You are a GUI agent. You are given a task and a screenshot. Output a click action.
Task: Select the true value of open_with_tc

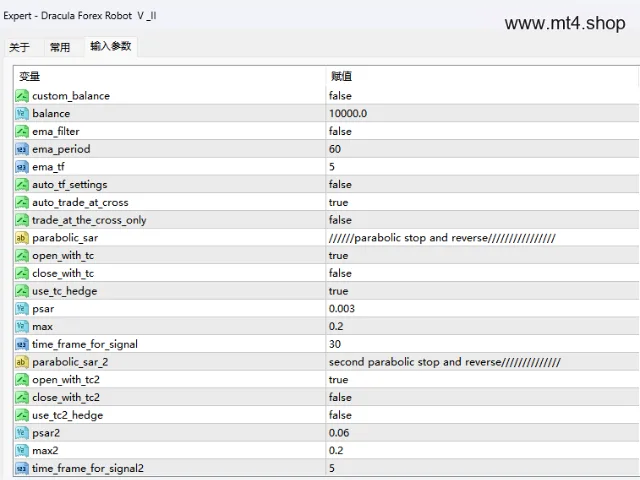(338, 256)
